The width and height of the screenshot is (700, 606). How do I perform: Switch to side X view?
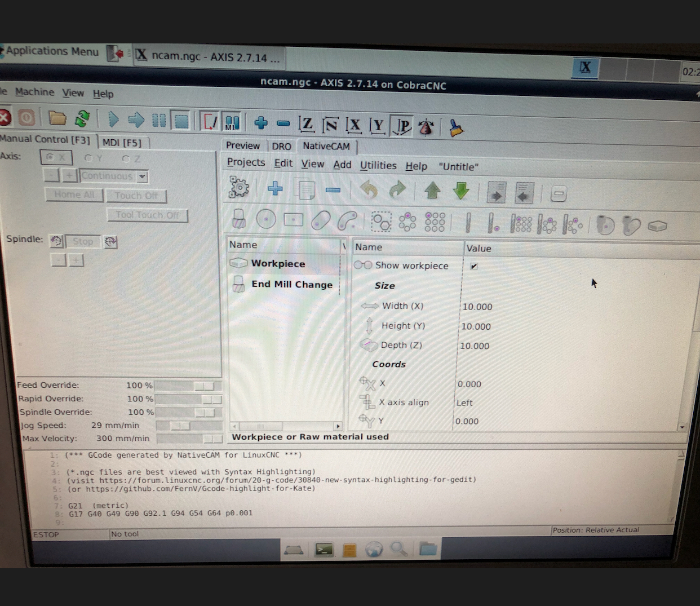coord(353,125)
